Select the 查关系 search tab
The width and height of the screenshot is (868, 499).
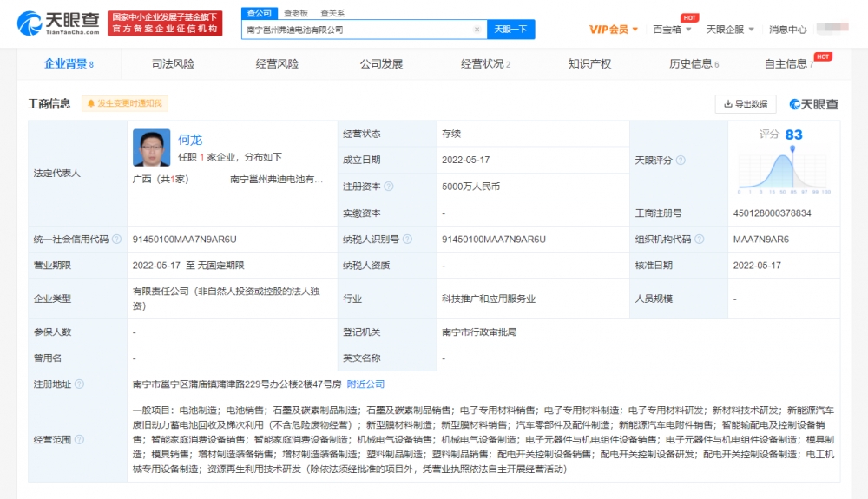pos(332,13)
